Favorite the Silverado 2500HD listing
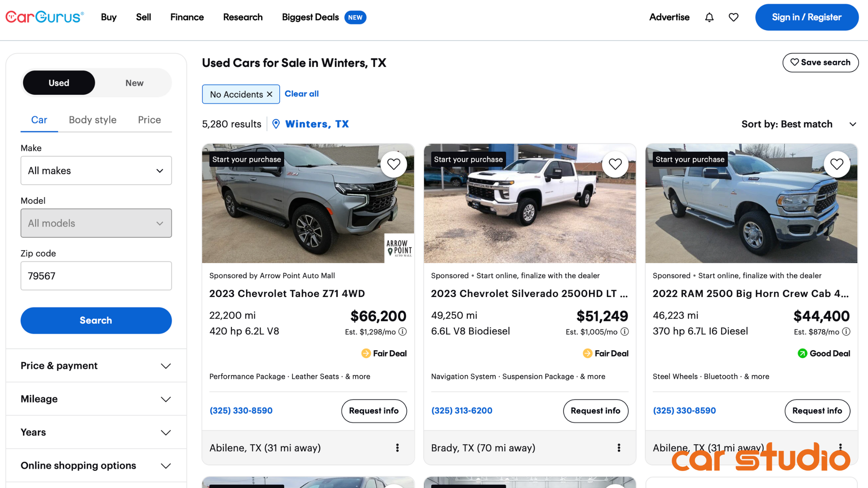The image size is (868, 488). [615, 164]
